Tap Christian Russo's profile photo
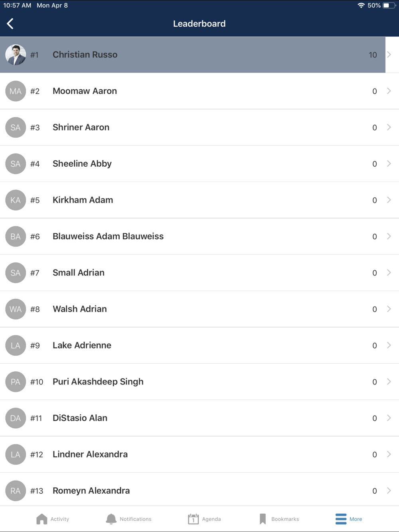The image size is (399, 532). click(16, 55)
